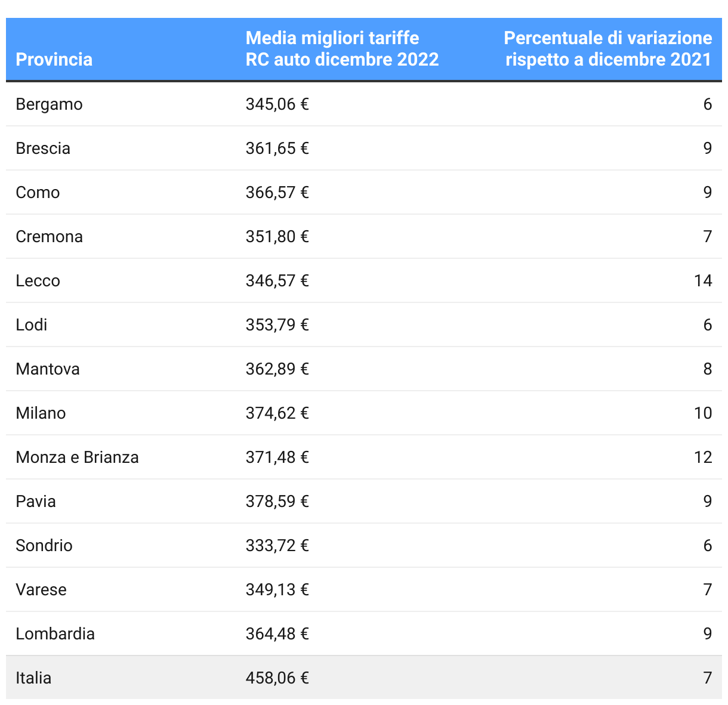Select the Lodi province cell
The image size is (728, 705).
[x=32, y=325]
